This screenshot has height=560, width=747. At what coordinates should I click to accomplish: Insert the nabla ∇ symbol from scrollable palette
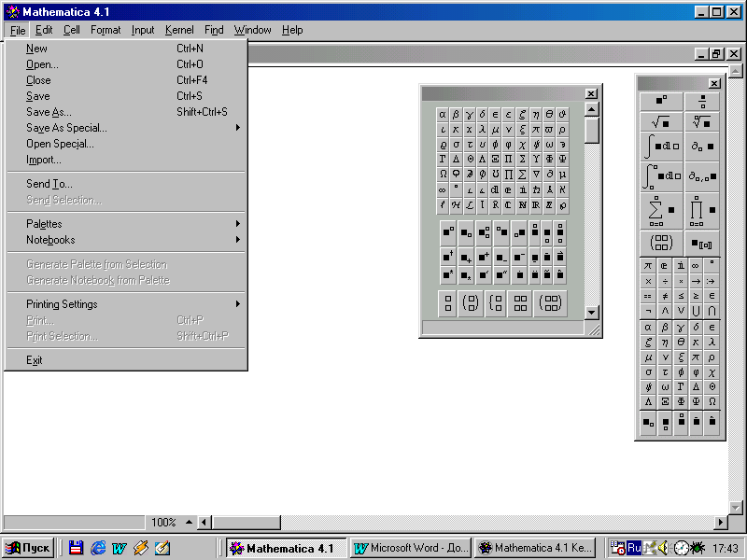point(536,175)
